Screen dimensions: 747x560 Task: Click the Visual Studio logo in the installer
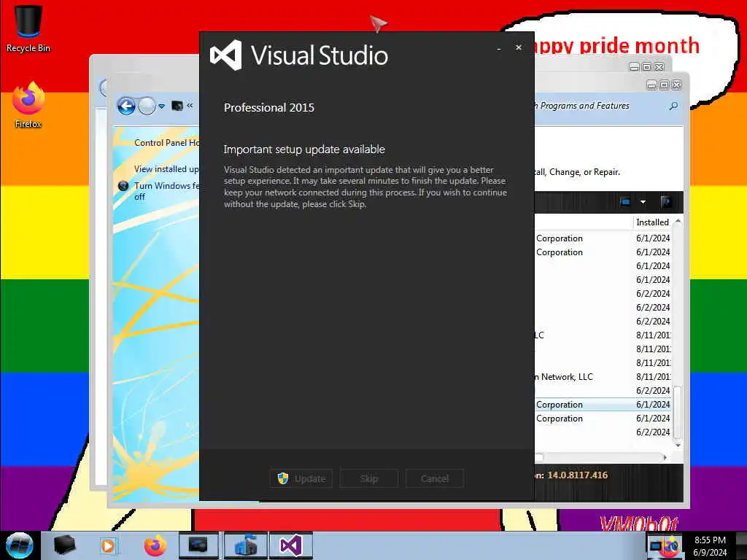pos(226,55)
